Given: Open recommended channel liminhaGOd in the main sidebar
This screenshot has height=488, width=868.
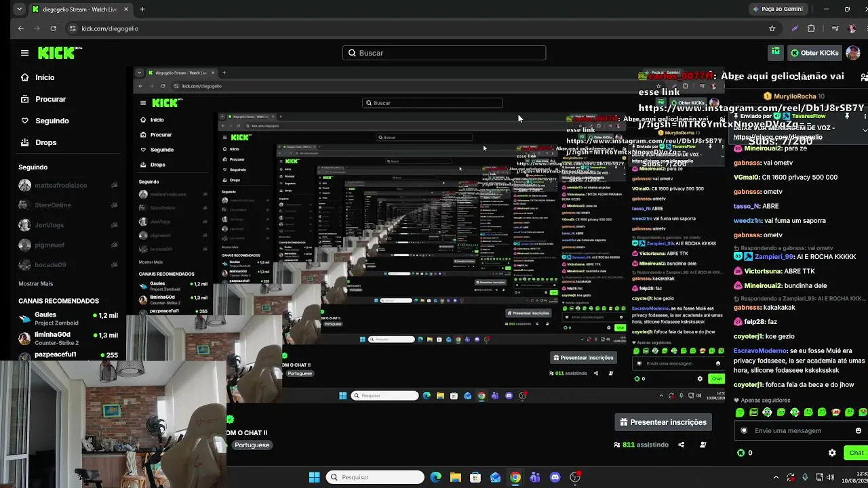Looking at the screenshot, I should (68, 338).
